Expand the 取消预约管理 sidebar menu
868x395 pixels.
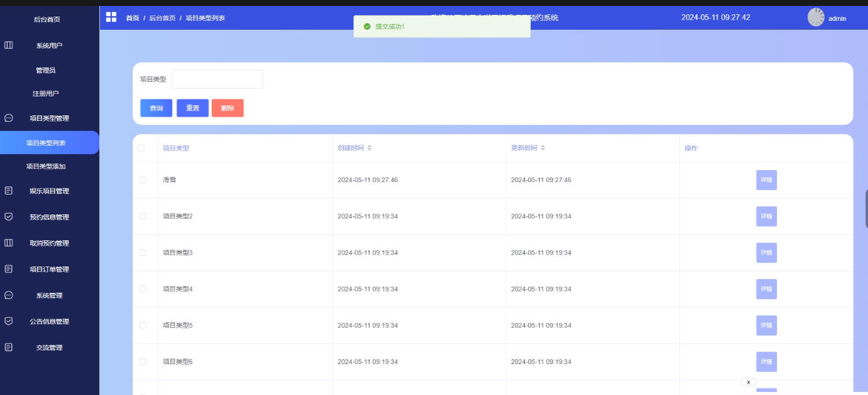pos(49,243)
